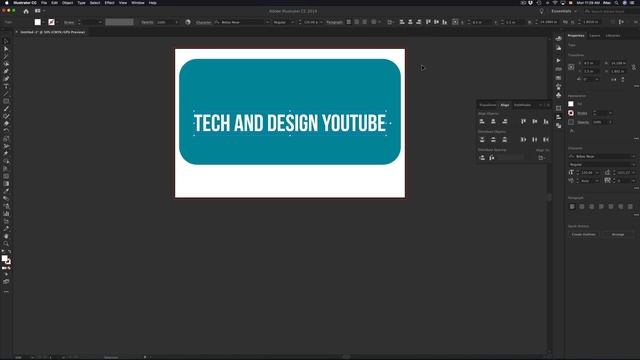Click Horizontal Distribute Center in Align panel

tap(535, 140)
